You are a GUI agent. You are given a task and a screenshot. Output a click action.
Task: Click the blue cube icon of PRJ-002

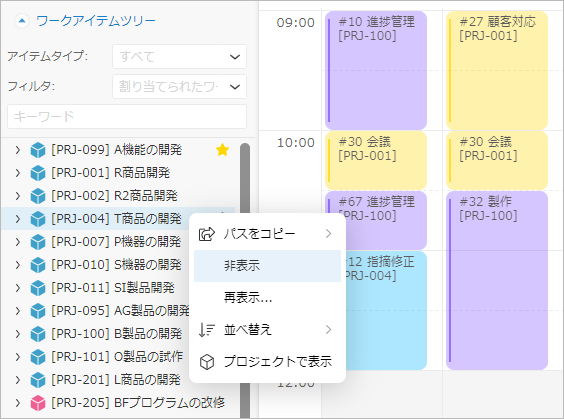pyautogui.click(x=38, y=196)
